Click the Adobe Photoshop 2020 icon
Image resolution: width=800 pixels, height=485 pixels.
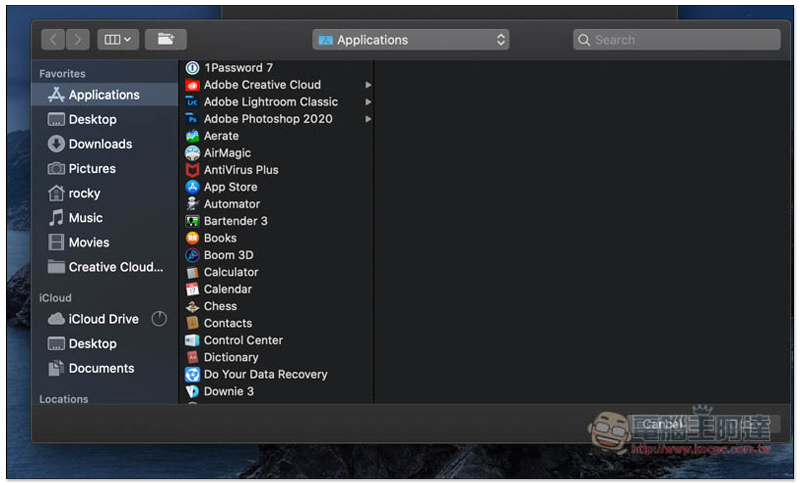pyautogui.click(x=192, y=119)
